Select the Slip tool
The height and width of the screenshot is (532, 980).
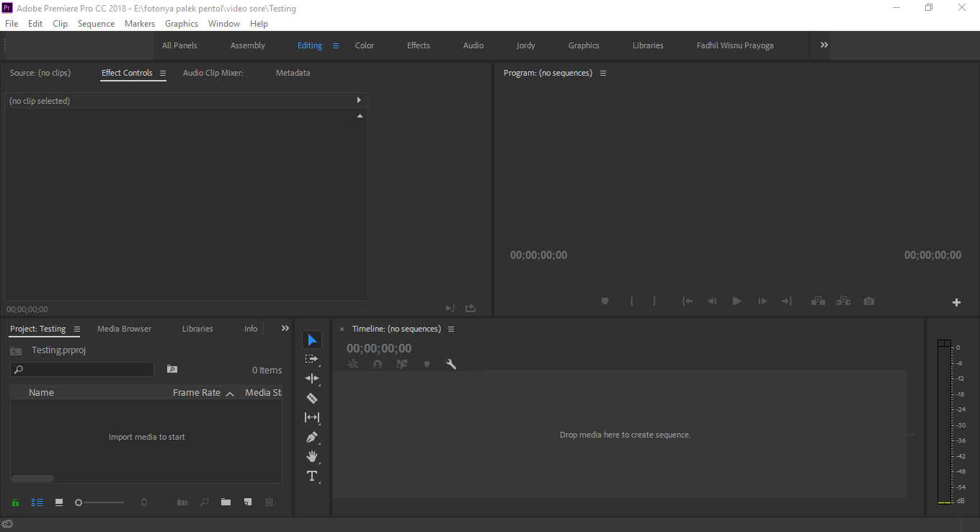(x=312, y=417)
